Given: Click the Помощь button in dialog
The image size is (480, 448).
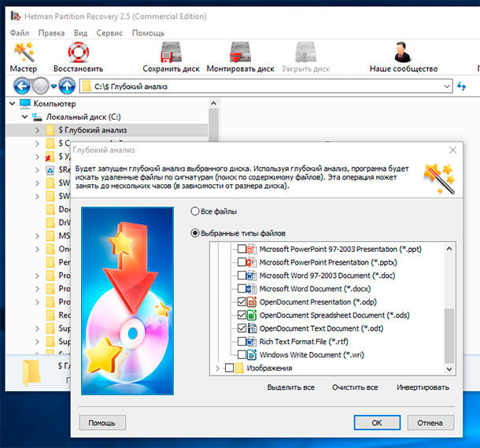Looking at the screenshot, I should [102, 423].
